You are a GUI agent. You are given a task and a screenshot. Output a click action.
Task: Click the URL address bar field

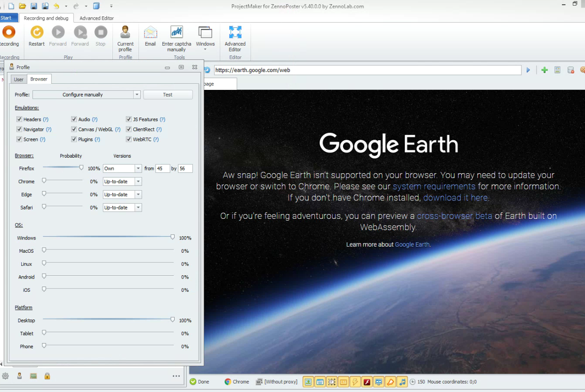[x=367, y=70]
